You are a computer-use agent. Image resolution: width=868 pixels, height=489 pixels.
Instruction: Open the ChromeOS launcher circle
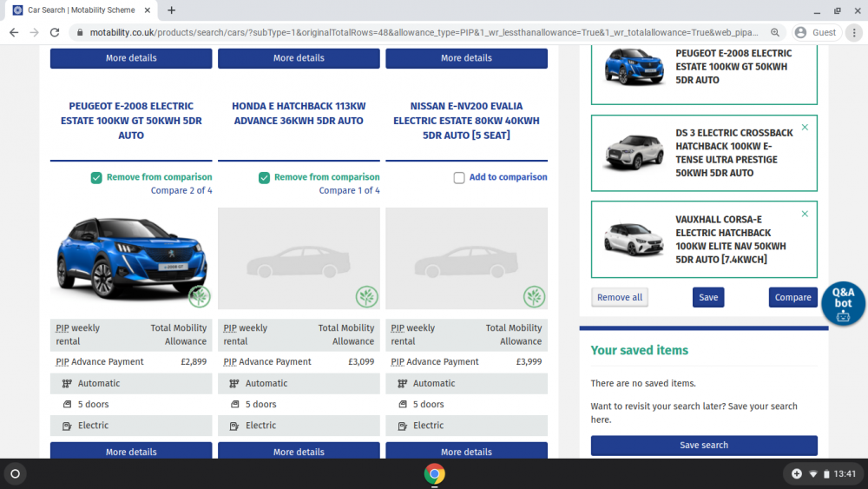pyautogui.click(x=16, y=474)
